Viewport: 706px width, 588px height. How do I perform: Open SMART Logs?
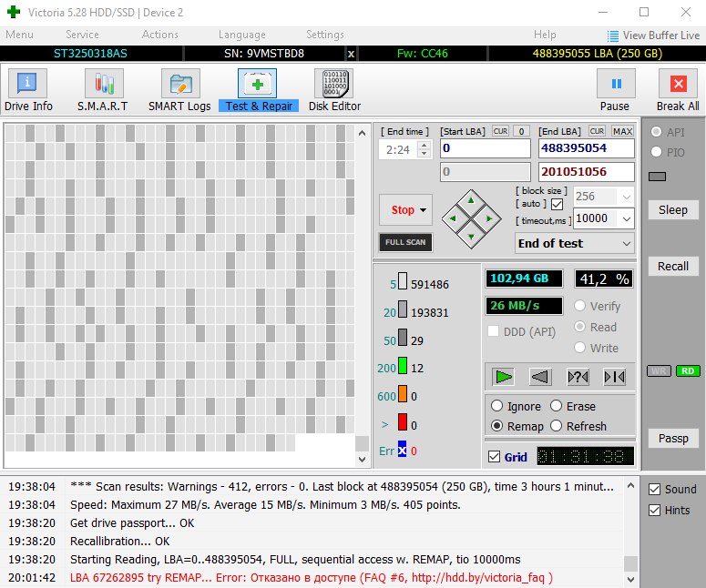(x=179, y=90)
